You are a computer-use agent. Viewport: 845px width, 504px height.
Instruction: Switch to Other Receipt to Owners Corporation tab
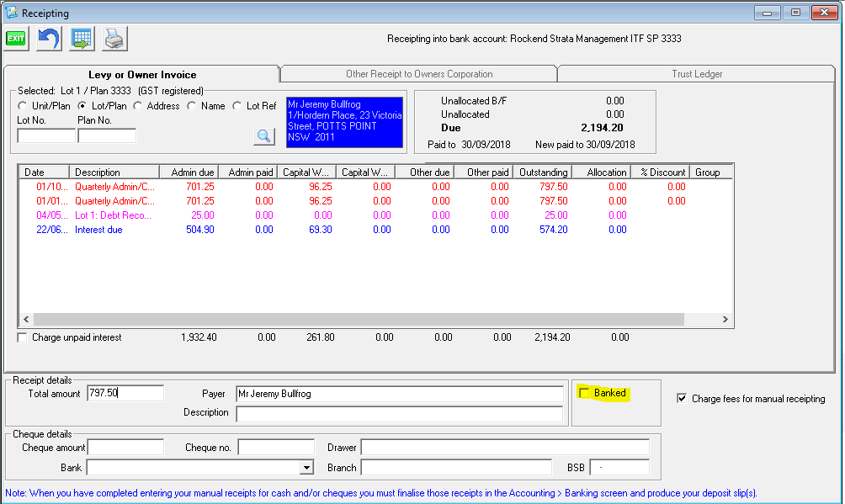[x=419, y=74]
